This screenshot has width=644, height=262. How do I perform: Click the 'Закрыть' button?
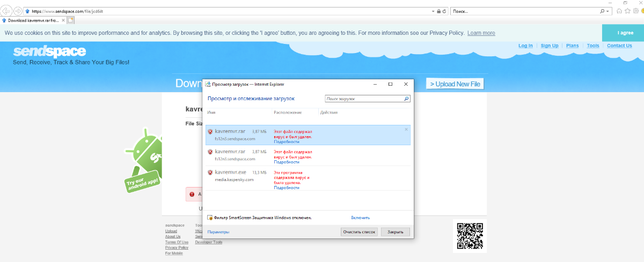[x=396, y=232]
